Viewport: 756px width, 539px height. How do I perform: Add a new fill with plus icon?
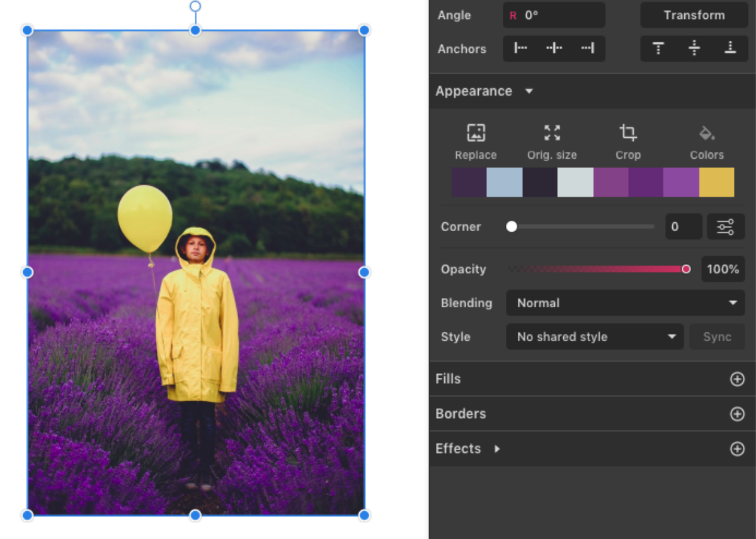[737, 379]
